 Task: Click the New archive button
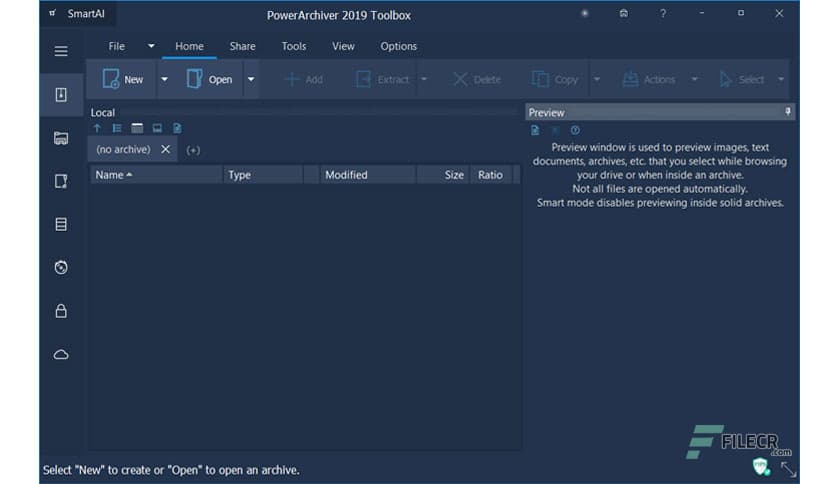(x=123, y=79)
